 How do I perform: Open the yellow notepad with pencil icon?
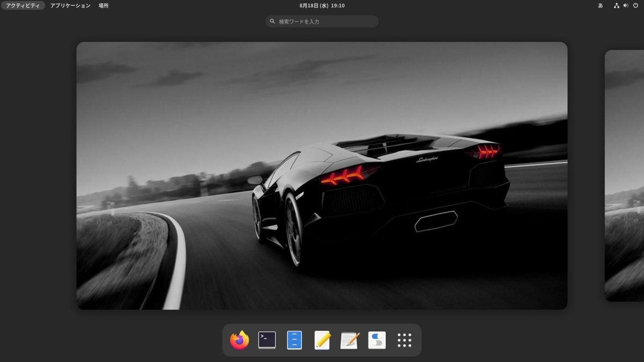pyautogui.click(x=322, y=340)
